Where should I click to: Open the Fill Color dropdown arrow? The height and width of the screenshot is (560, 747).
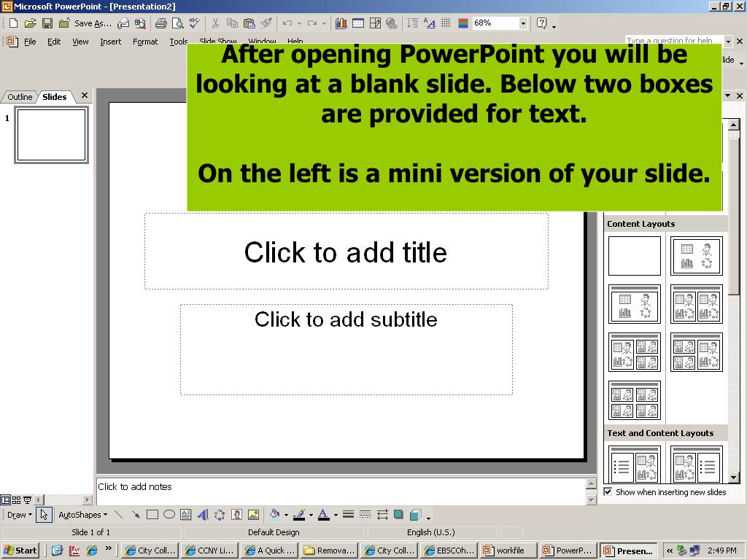286,515
